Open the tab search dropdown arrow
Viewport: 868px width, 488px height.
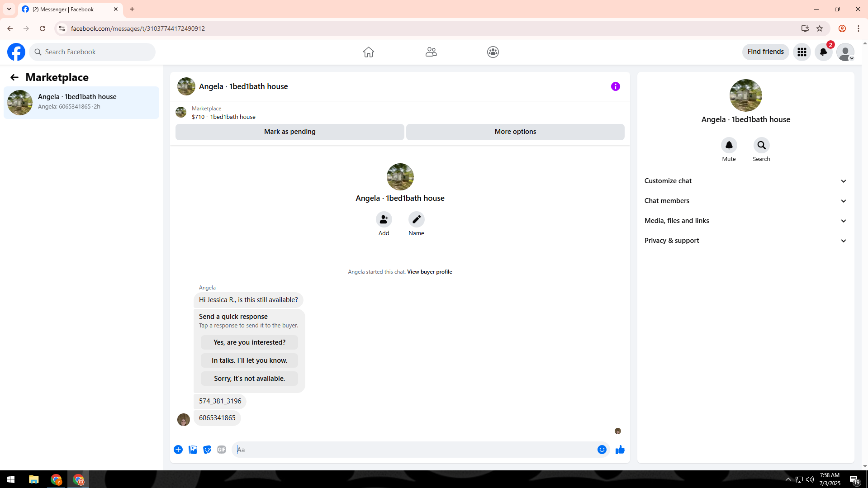[x=9, y=9]
